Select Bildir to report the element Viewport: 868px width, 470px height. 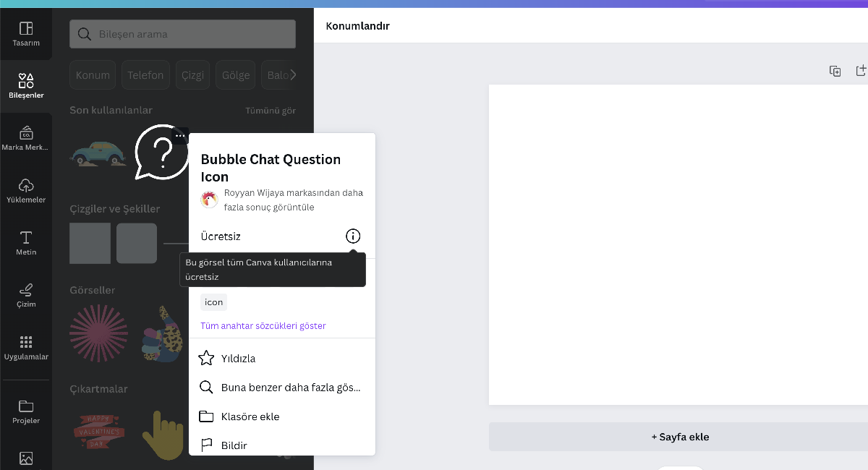(234, 445)
